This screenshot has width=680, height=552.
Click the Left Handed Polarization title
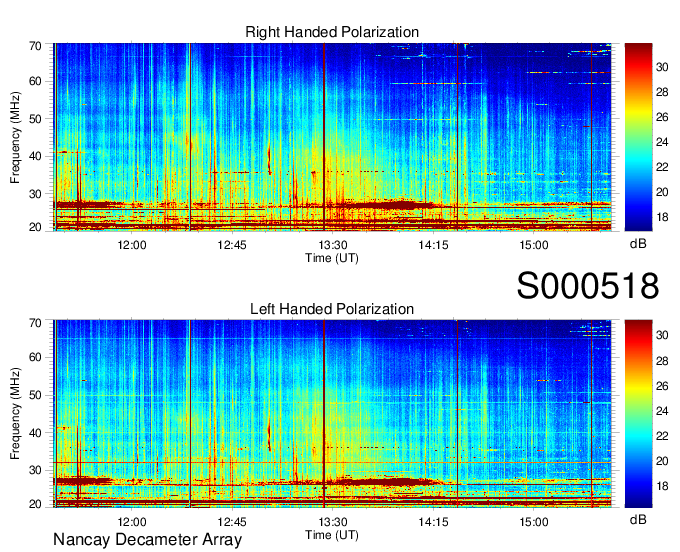(332, 309)
